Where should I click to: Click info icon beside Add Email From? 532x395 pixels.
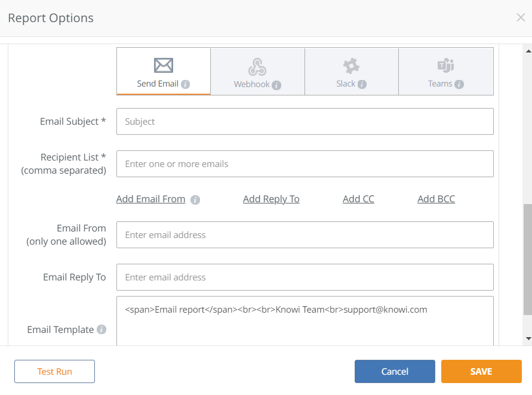tap(195, 200)
